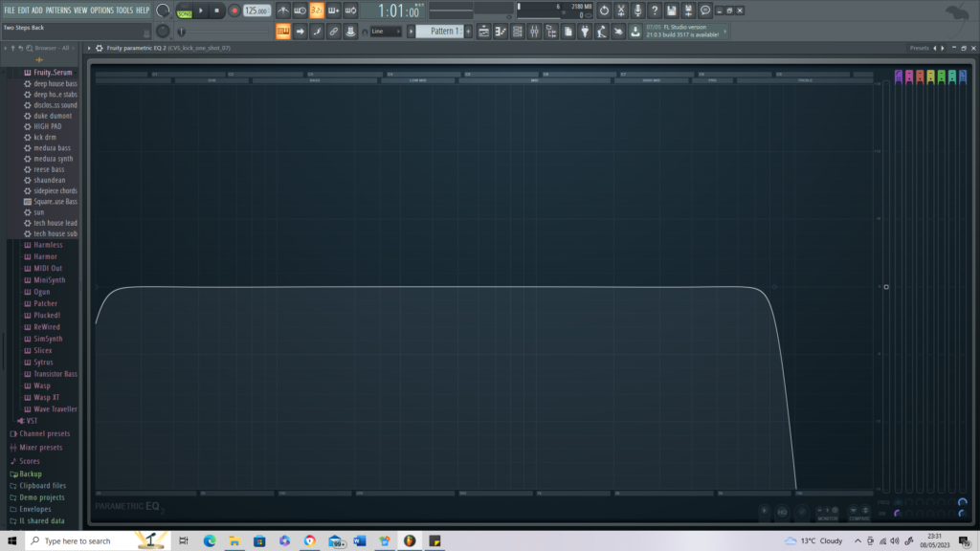Select the 'tech house sub' preset

click(55, 233)
